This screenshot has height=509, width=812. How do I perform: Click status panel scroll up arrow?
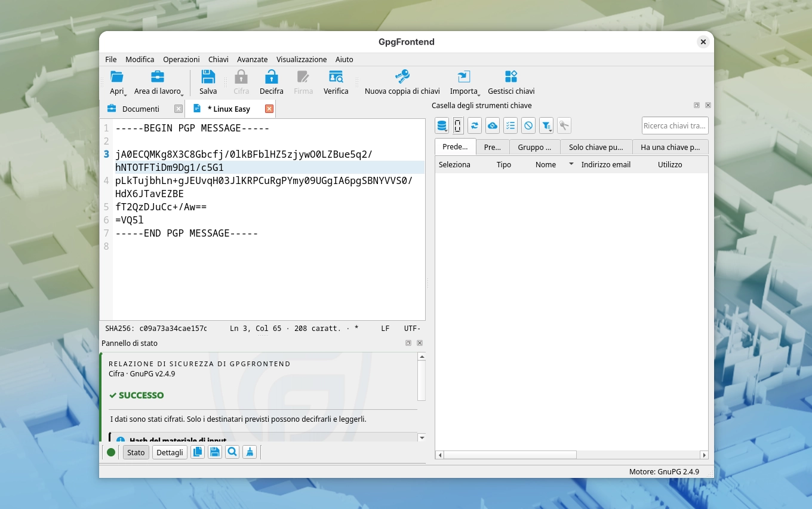coord(422,357)
